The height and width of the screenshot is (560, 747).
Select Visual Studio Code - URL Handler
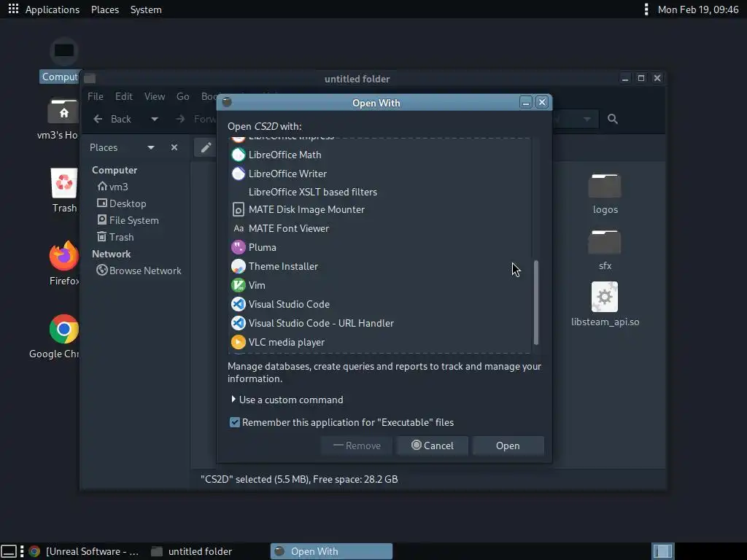(380, 323)
